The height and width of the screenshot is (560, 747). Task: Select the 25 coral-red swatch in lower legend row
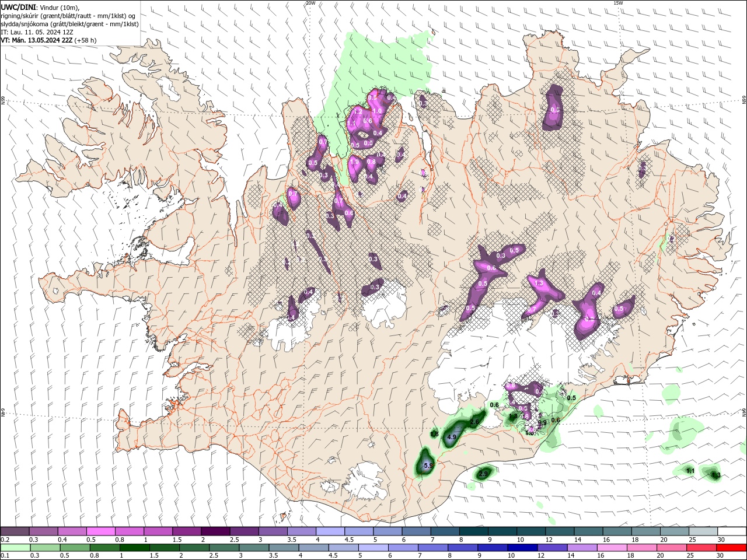(702, 548)
